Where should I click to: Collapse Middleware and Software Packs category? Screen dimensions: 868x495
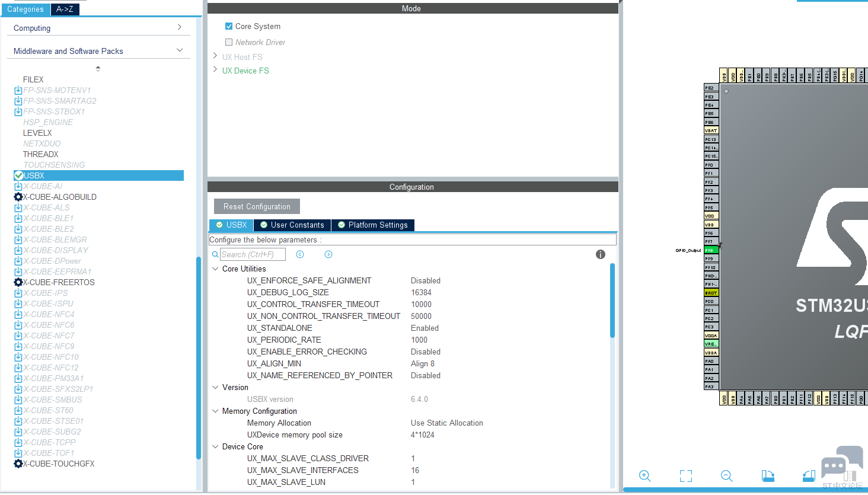point(180,50)
